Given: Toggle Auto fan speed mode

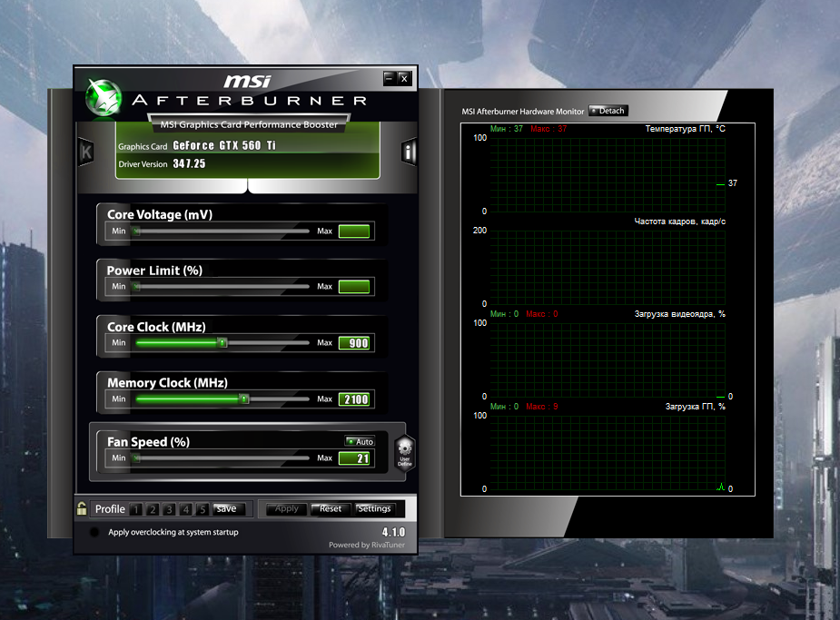Looking at the screenshot, I should pos(360,441).
